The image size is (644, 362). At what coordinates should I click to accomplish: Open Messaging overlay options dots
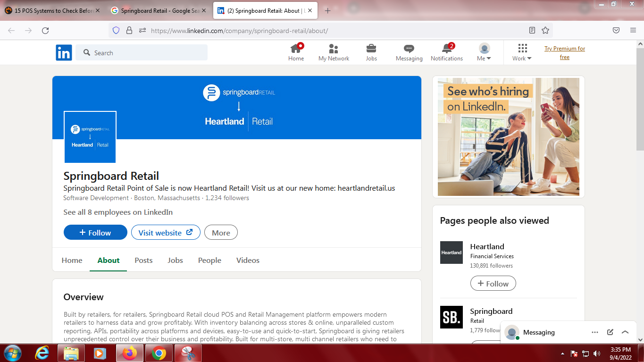(595, 332)
